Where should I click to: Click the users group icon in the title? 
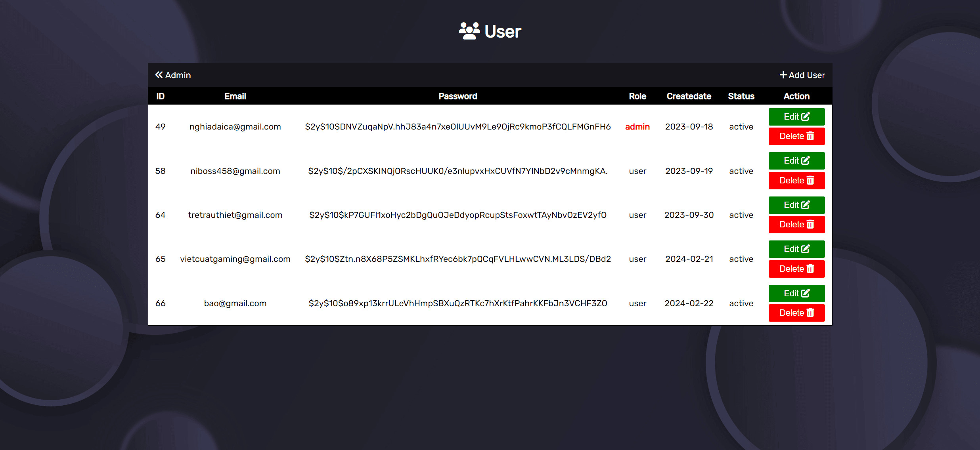click(x=469, y=31)
